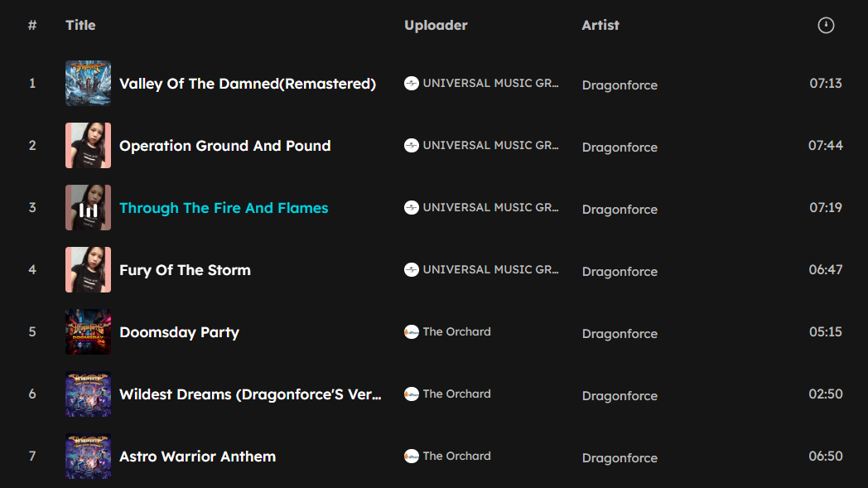Open Dragonforce artist link on row 1
The height and width of the screenshot is (488, 868).
pos(620,85)
